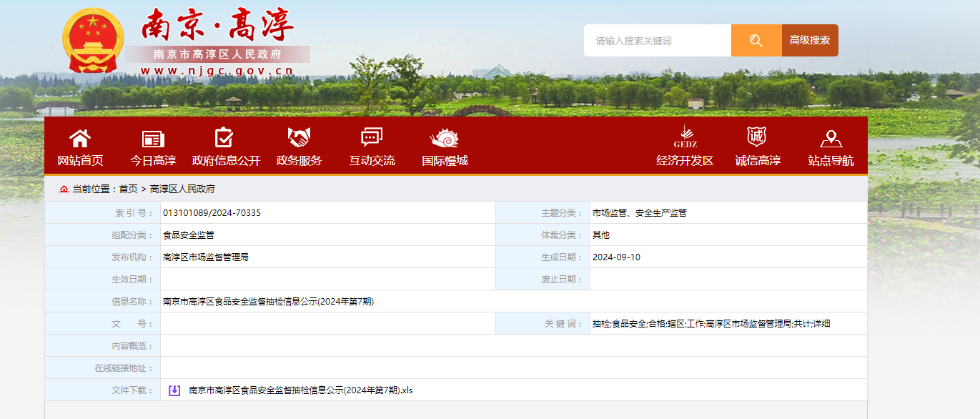Open the 经济开发区 menu item

[685, 161]
